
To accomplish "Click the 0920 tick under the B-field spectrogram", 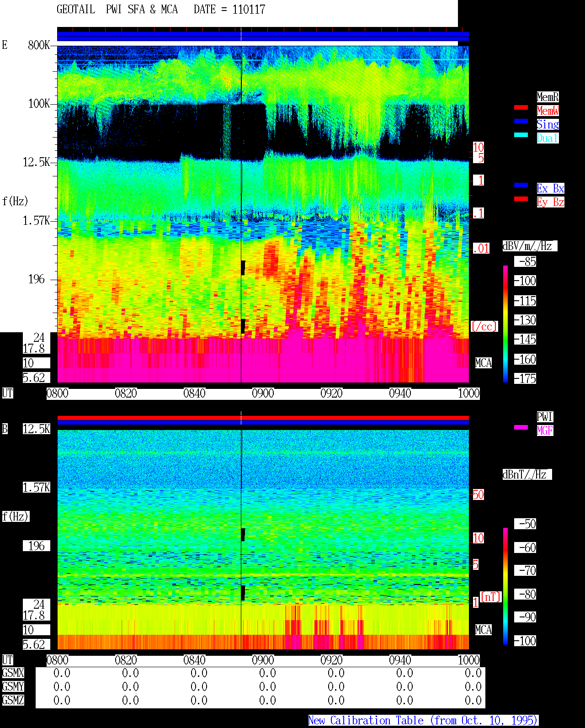I will click(331, 660).
